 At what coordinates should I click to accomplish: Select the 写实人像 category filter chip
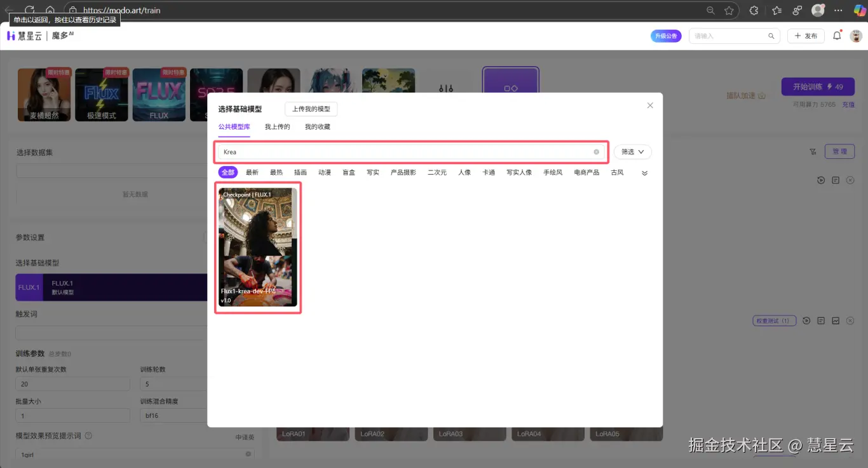[x=519, y=172]
